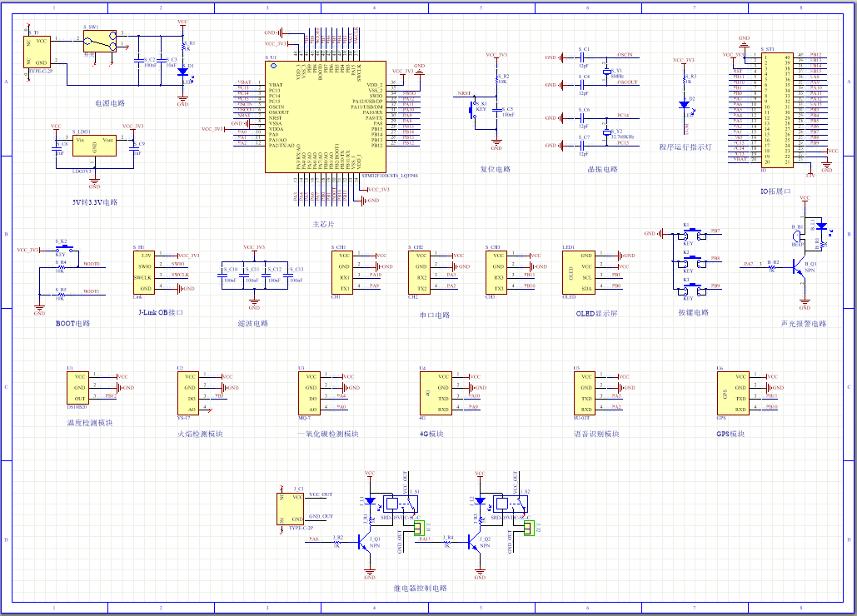Click the S_D1 LED diode symbol

[x=183, y=72]
